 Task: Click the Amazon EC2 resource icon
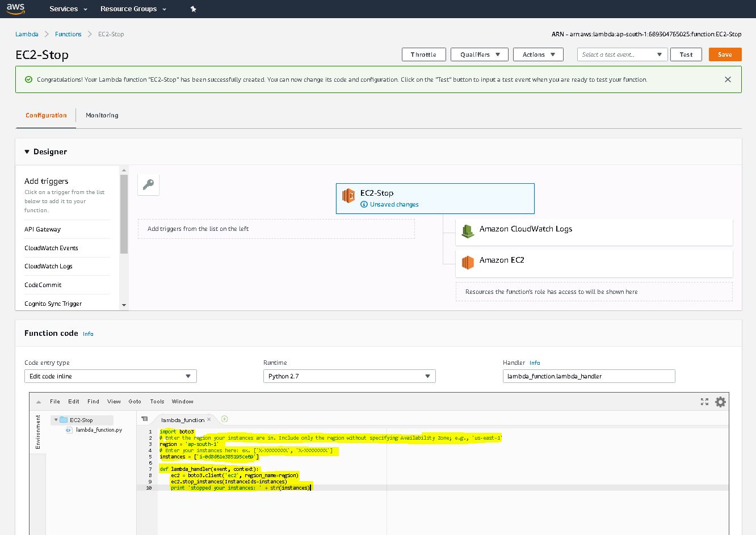click(x=467, y=262)
